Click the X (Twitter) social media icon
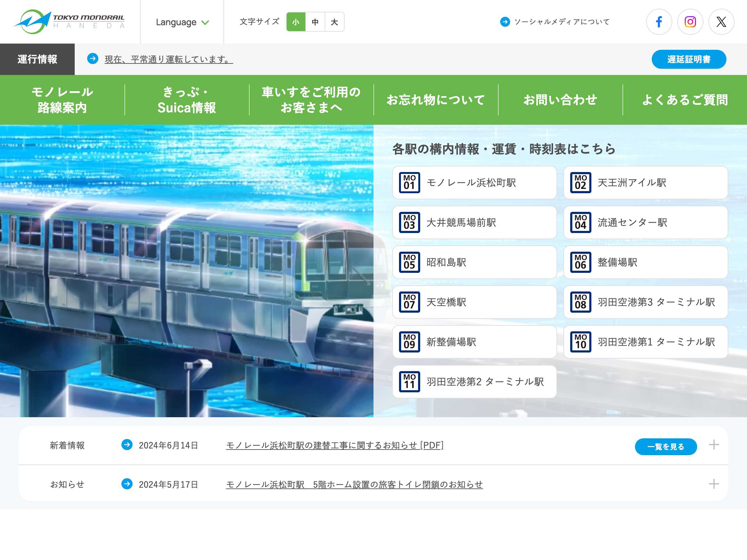Viewport: 747px width, 560px height. click(x=722, y=21)
